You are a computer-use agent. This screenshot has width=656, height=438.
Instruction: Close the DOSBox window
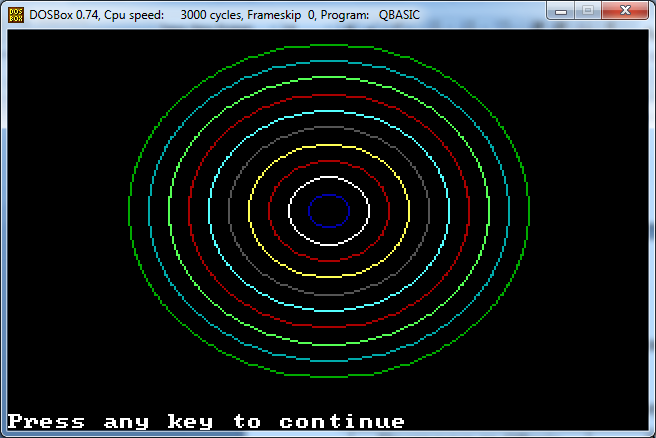(x=625, y=11)
